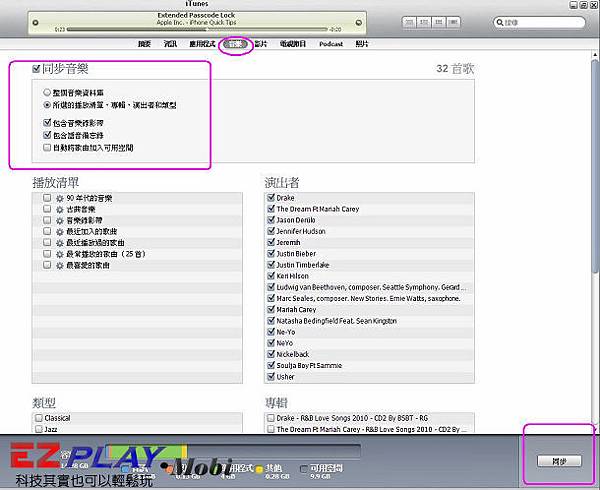Check the 90年代的音樂 playlist checkbox

47,198
